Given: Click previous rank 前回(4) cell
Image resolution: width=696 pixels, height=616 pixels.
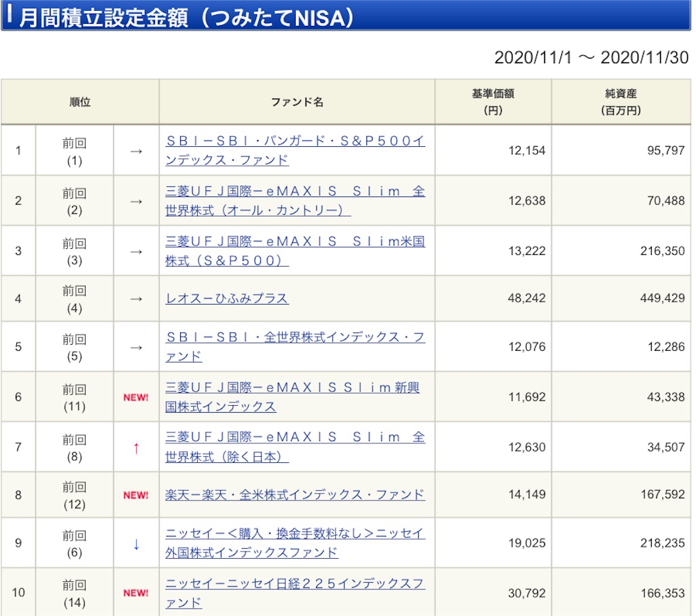Looking at the screenshot, I should pos(75,299).
